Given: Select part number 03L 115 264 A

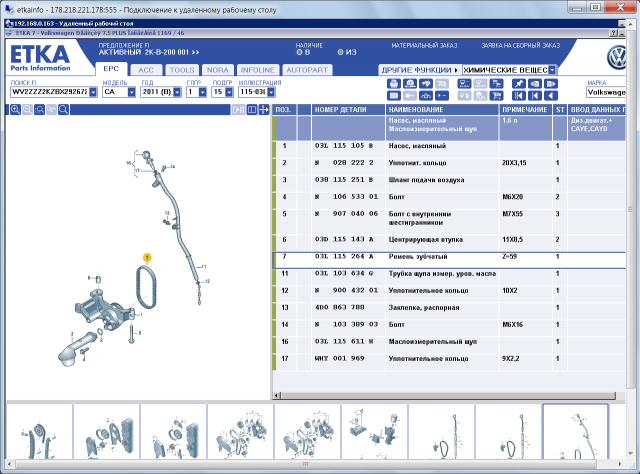Looking at the screenshot, I should tap(344, 256).
